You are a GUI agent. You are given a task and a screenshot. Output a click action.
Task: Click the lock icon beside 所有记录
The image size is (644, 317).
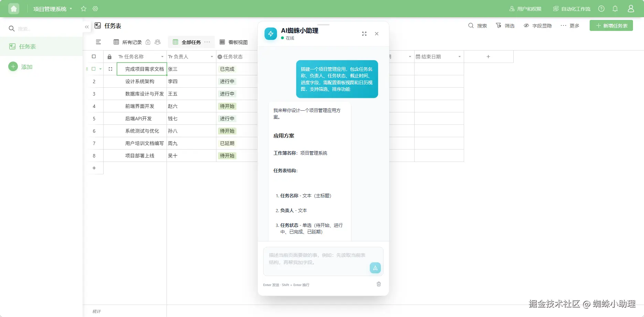148,42
